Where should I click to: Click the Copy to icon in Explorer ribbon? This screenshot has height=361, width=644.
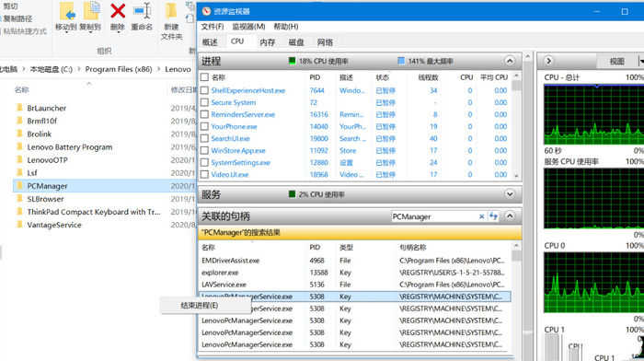(x=91, y=12)
